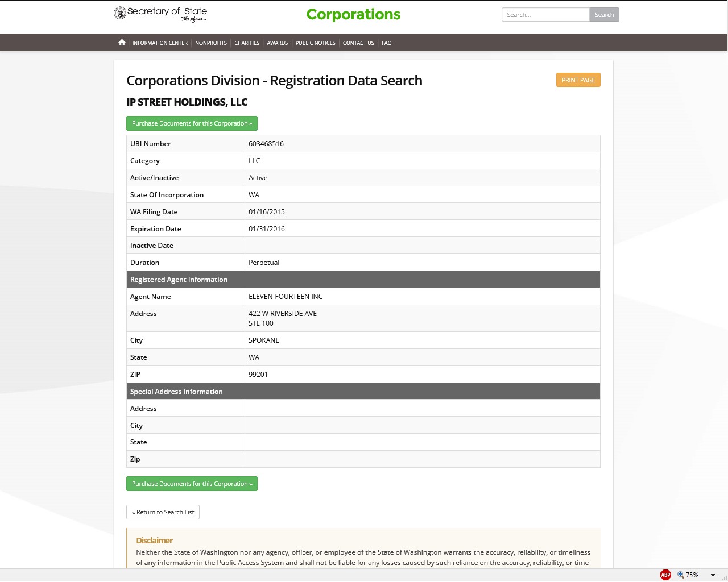Go to the Nonprofits menu item
The height and width of the screenshot is (582, 728).
point(211,43)
